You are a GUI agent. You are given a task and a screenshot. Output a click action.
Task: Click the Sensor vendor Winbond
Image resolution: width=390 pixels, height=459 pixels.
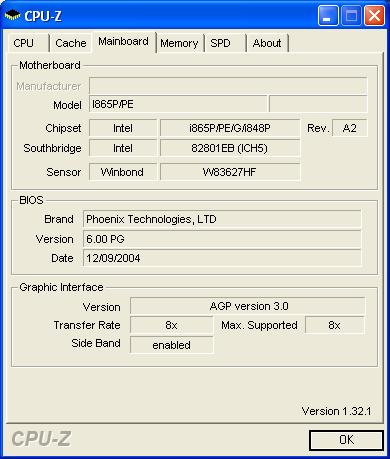click(123, 172)
